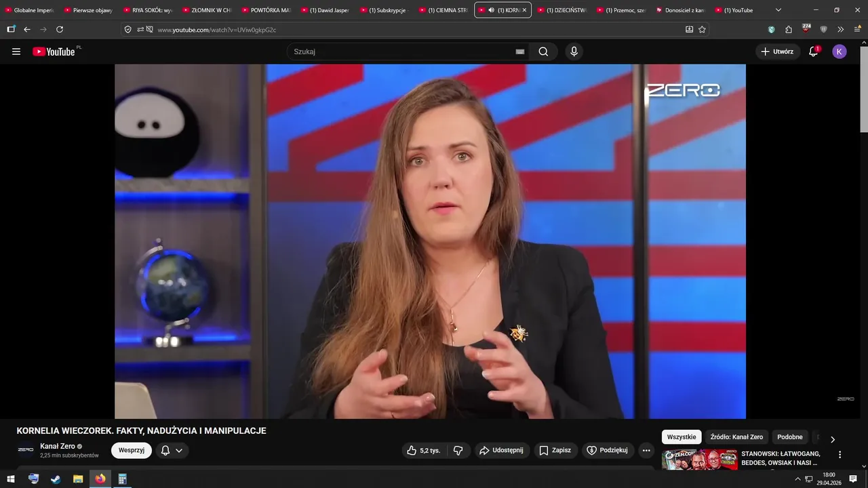The height and width of the screenshot is (488, 868).
Task: Open the on-screen keyboard in search box
Action: [520, 52]
